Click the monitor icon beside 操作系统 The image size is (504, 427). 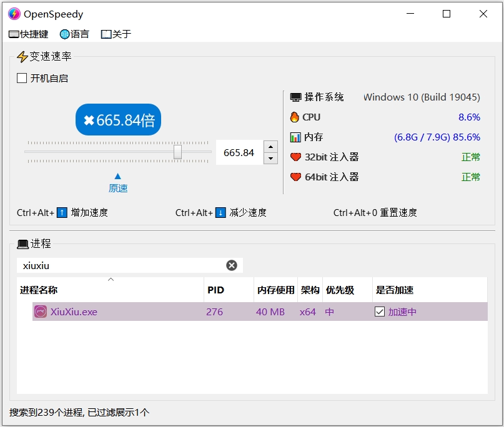point(295,97)
